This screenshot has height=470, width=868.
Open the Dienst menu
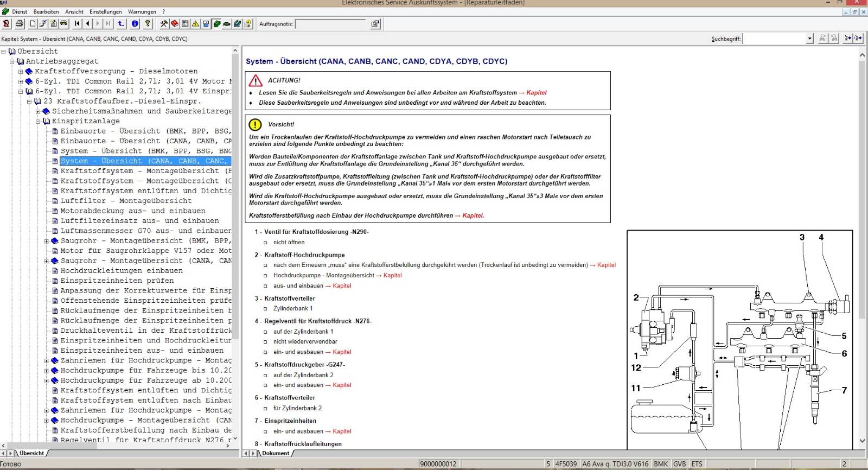(x=20, y=11)
